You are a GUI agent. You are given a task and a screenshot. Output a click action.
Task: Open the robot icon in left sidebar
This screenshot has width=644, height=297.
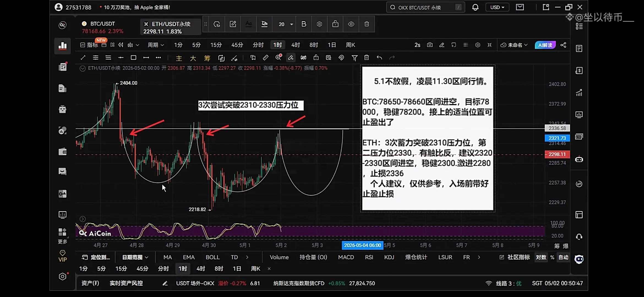pos(62,109)
